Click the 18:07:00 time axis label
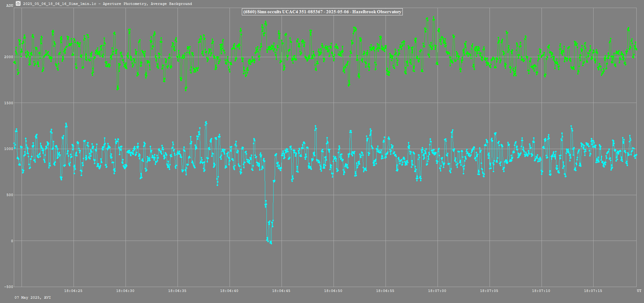 coord(437,291)
